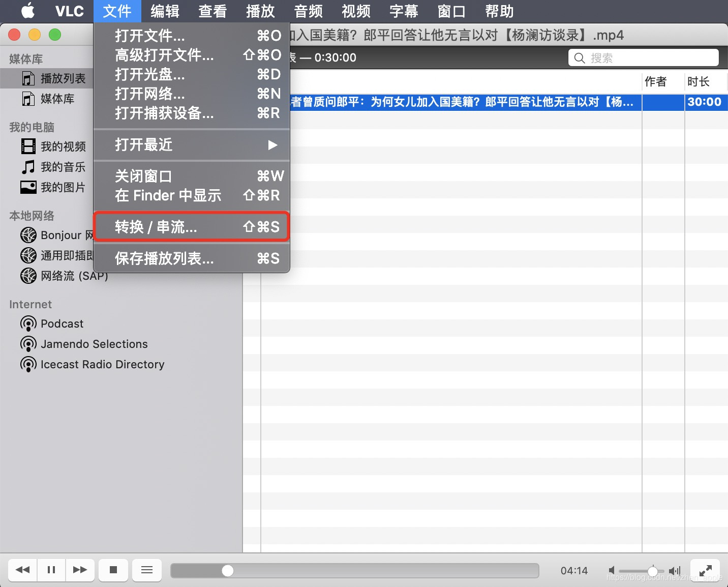Viewport: 728px width, 587px height.
Task: Click the playlist search field
Action: 643,58
